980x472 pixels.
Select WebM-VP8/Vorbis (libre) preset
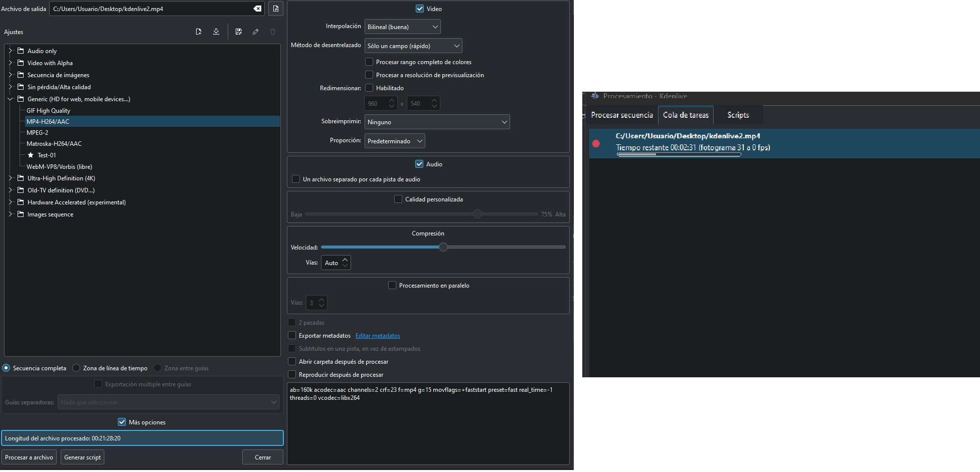point(59,166)
